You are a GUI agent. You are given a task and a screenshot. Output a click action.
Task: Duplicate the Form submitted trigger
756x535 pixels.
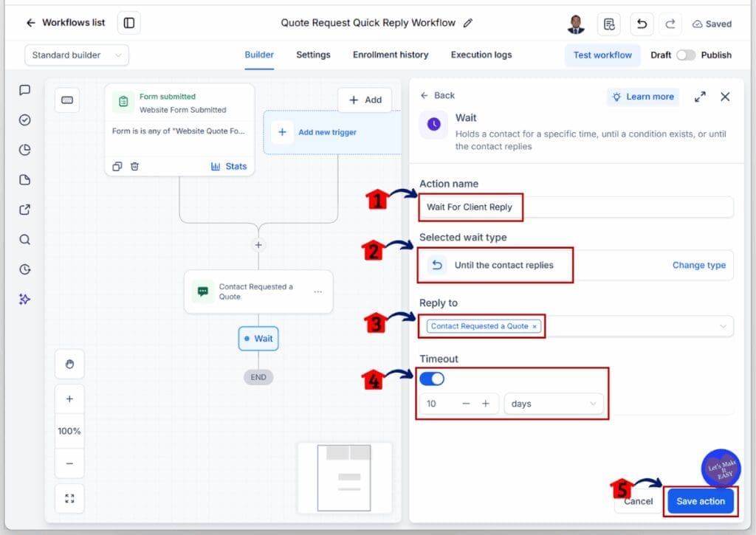click(117, 166)
